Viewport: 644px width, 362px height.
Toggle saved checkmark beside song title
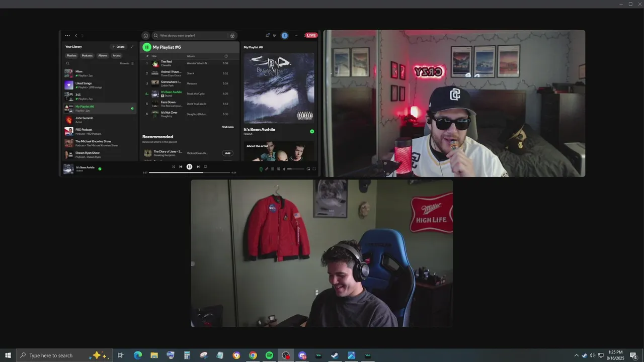pyautogui.click(x=312, y=131)
